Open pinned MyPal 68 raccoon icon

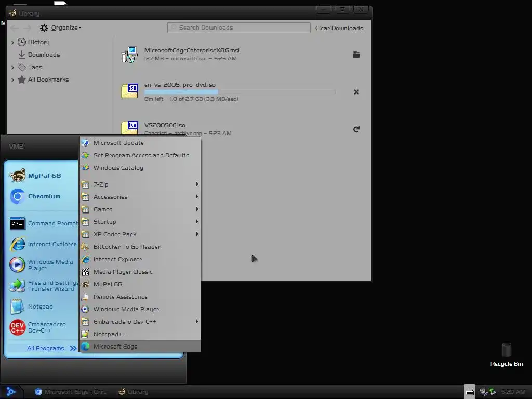click(17, 176)
